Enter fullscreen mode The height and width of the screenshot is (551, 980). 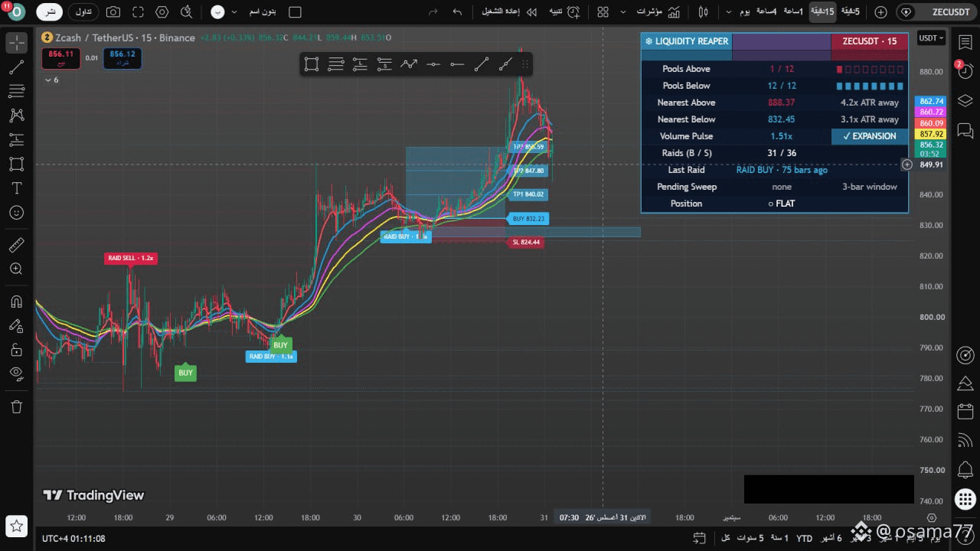[138, 12]
